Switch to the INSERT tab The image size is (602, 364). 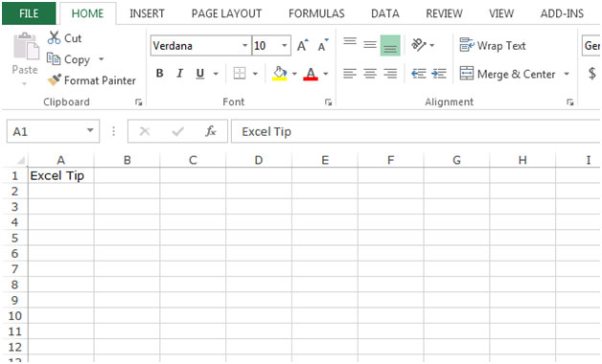147,13
